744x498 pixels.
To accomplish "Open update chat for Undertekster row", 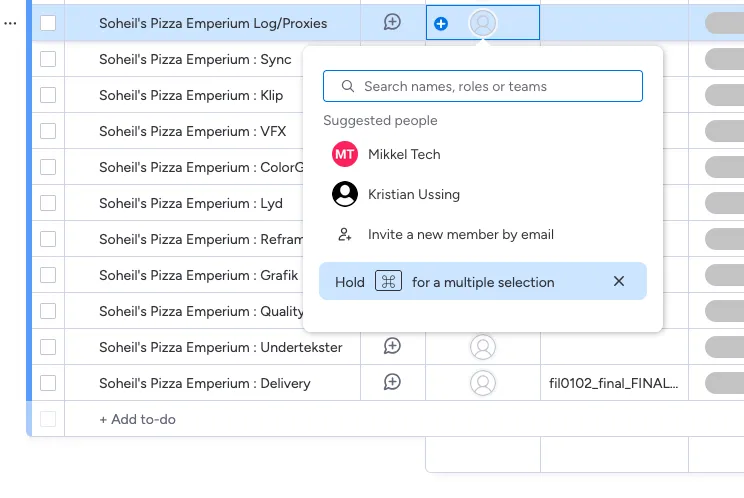I will pyautogui.click(x=392, y=346).
